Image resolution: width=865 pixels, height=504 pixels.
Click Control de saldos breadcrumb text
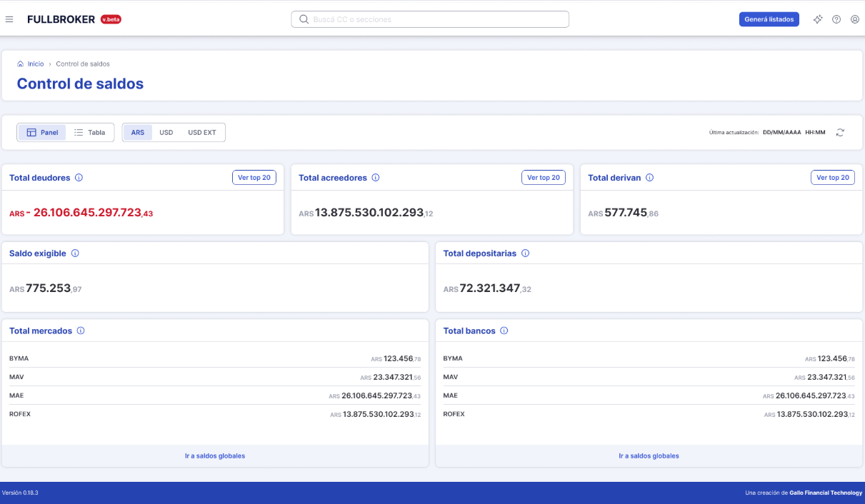[83, 64]
